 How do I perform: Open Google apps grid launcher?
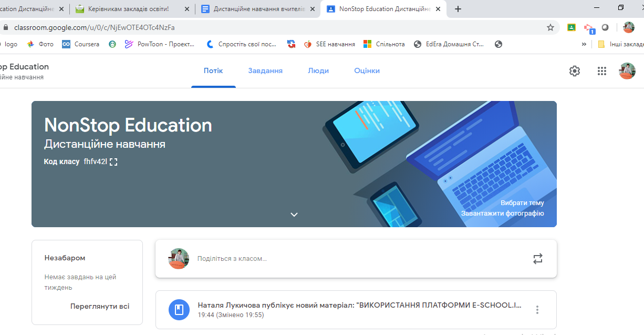point(602,71)
